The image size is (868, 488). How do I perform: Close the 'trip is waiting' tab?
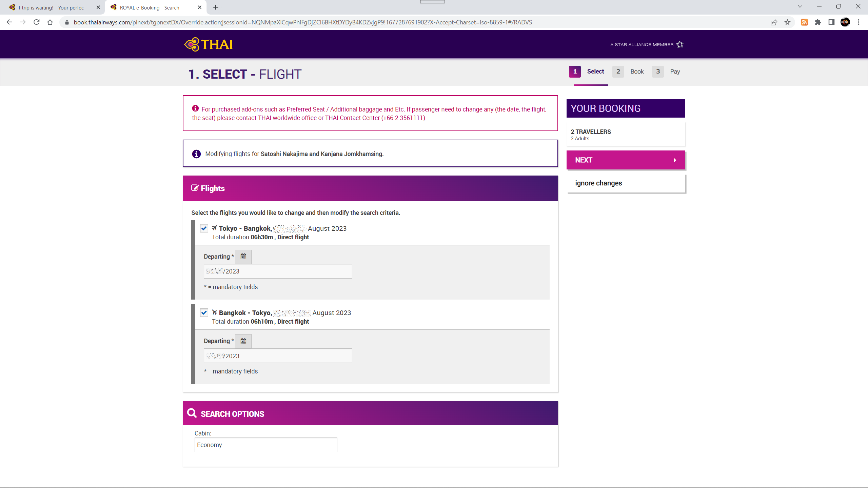[98, 7]
